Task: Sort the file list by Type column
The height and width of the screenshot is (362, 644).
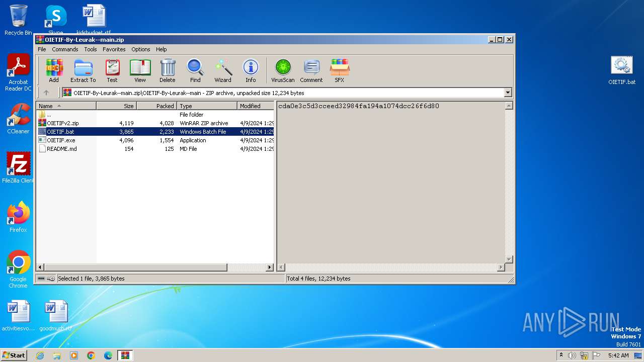Action: pos(207,106)
